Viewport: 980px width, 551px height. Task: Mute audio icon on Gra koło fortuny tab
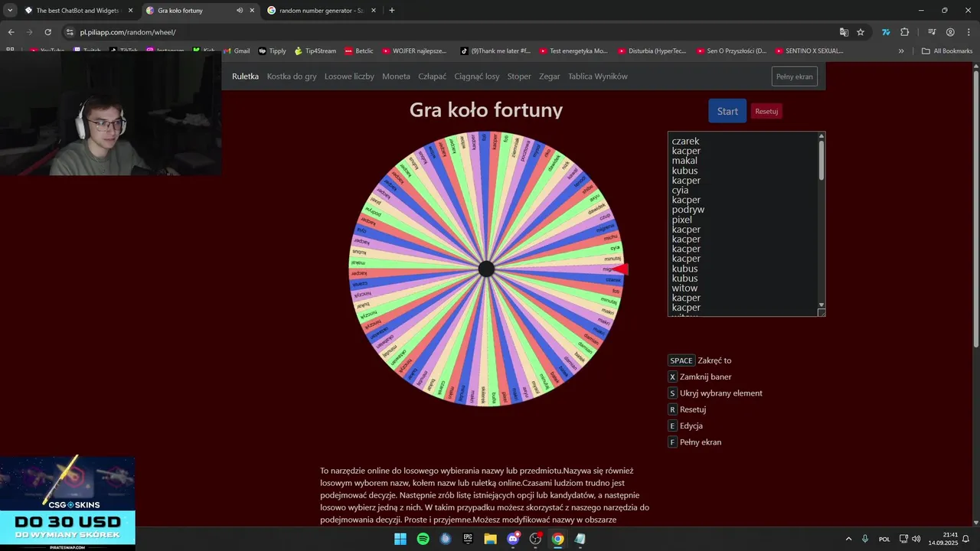240,11
